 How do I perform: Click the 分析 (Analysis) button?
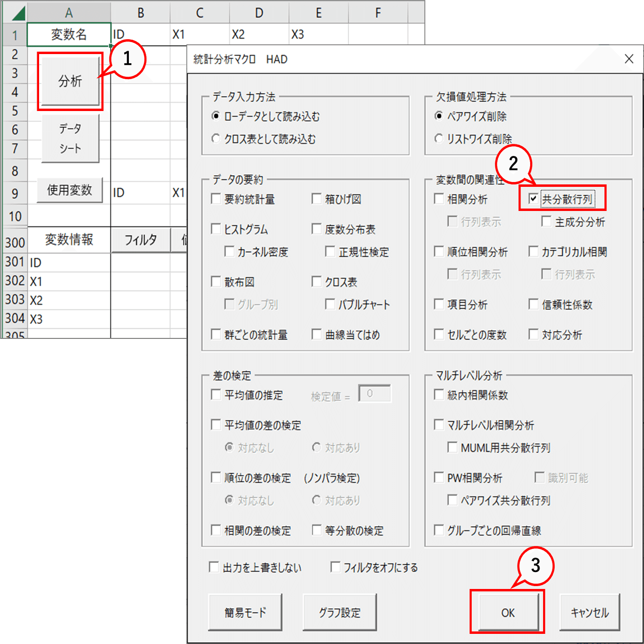(70, 81)
